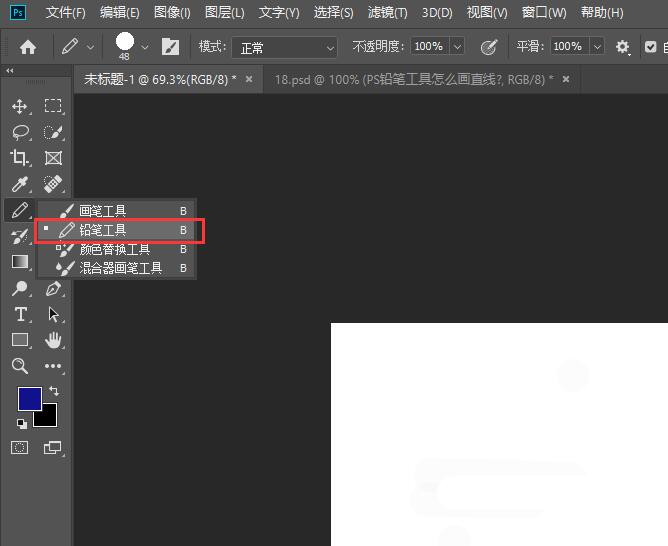
Task: Select the Rectangle shape tool
Action: pyautogui.click(x=20, y=340)
